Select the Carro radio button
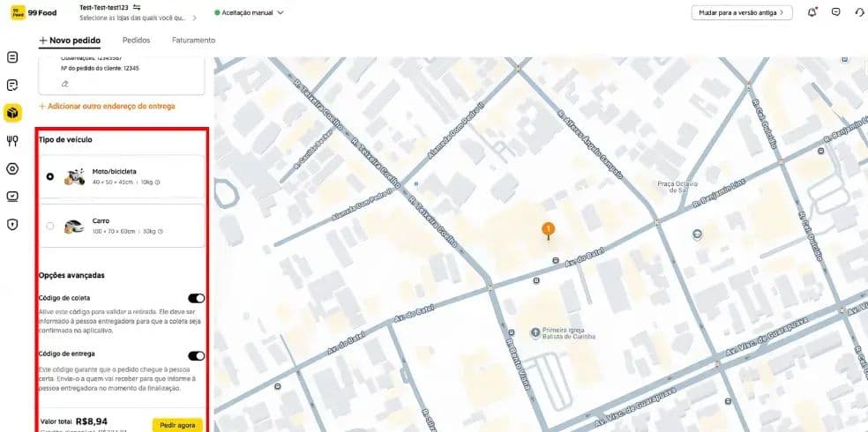Screen dimensions: 868x432 50,226
